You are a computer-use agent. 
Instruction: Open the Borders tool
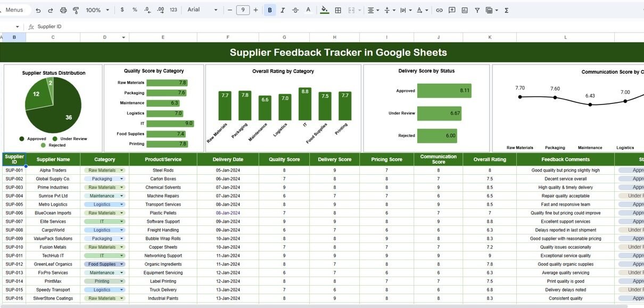tap(338, 10)
